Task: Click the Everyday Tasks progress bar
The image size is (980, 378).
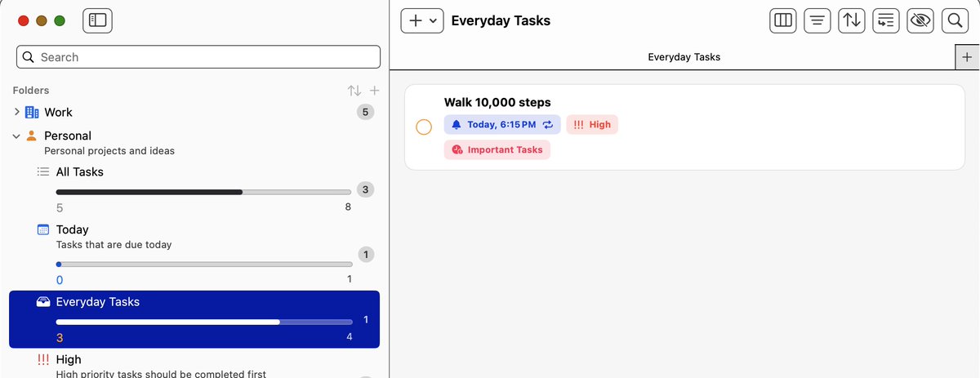Action: (x=204, y=322)
